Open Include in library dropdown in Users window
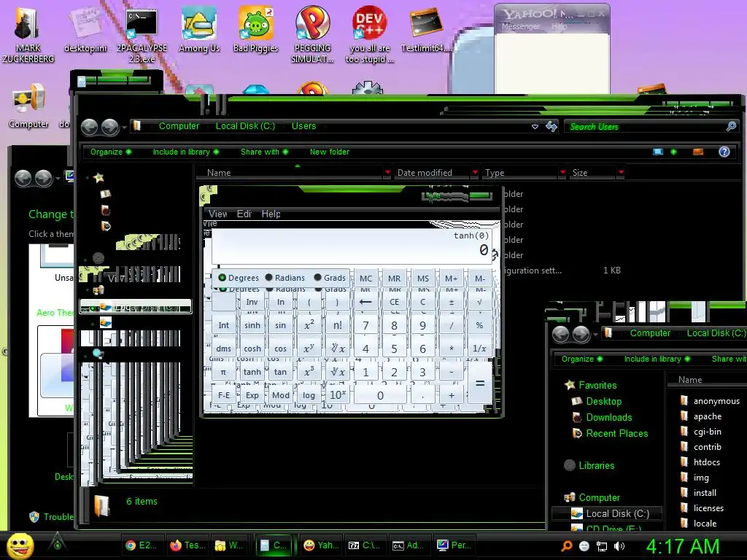 pyautogui.click(x=186, y=152)
